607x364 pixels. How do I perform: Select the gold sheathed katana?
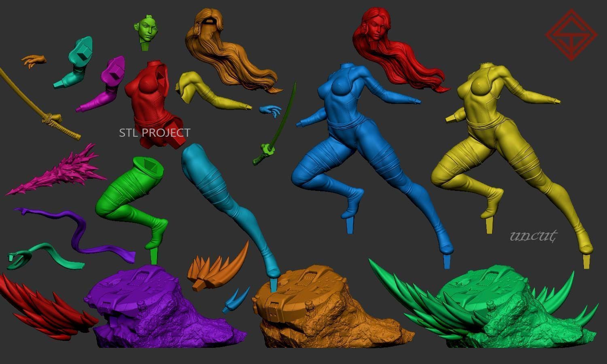point(40,104)
